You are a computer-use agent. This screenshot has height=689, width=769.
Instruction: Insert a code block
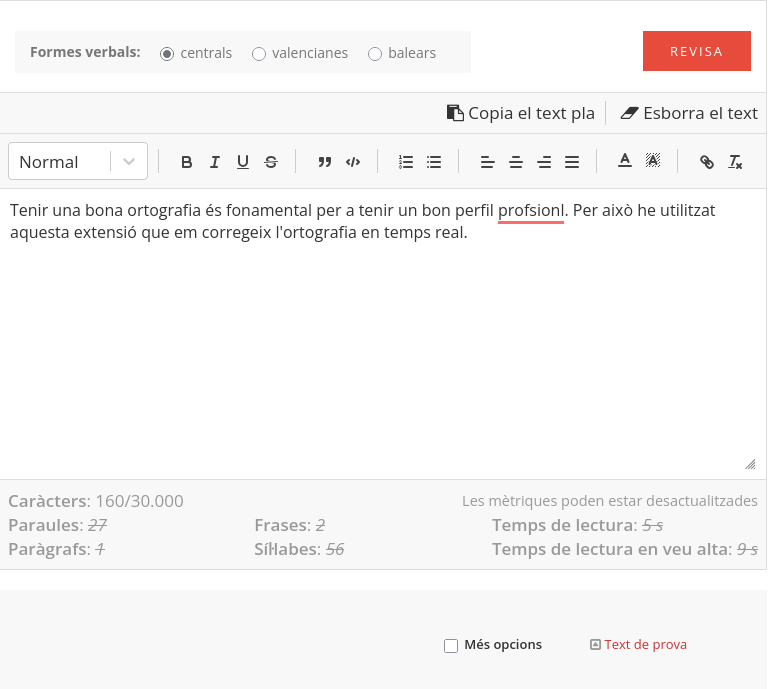click(x=352, y=162)
